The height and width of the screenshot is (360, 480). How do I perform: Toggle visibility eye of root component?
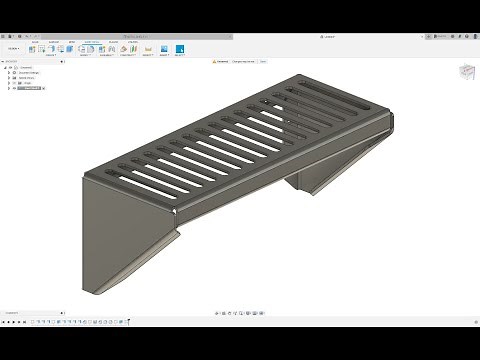click(11, 67)
